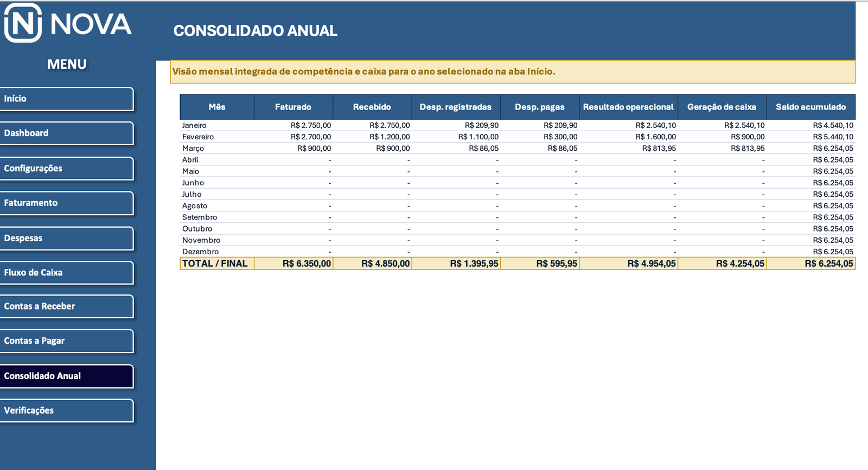
Task: Click total resultado R$ 4.954,05
Action: click(629, 263)
